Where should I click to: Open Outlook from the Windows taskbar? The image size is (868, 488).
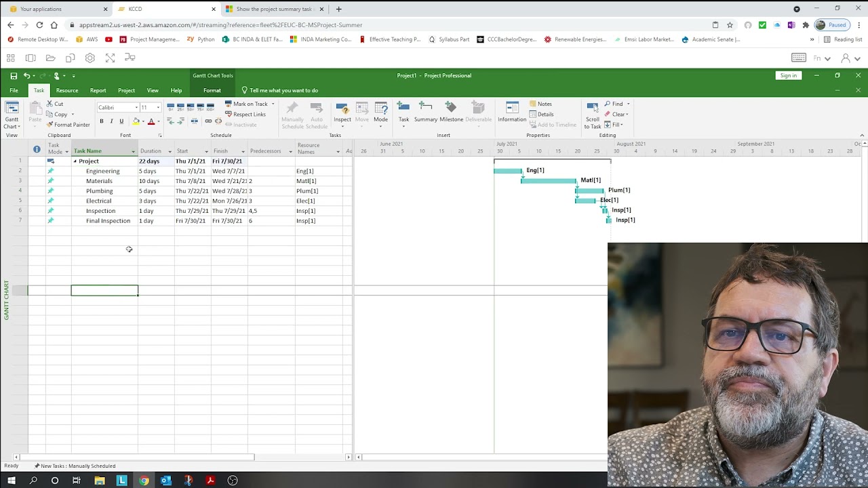tap(166, 481)
